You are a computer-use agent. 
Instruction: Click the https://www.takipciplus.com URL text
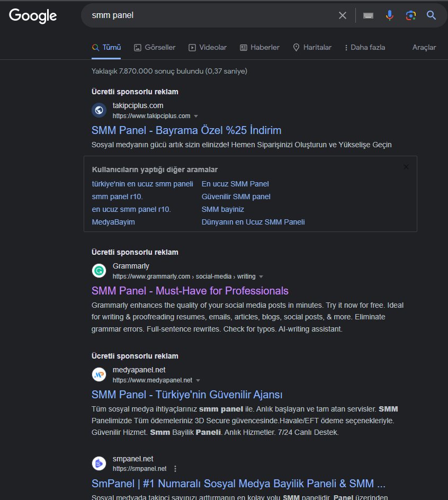[x=151, y=116]
